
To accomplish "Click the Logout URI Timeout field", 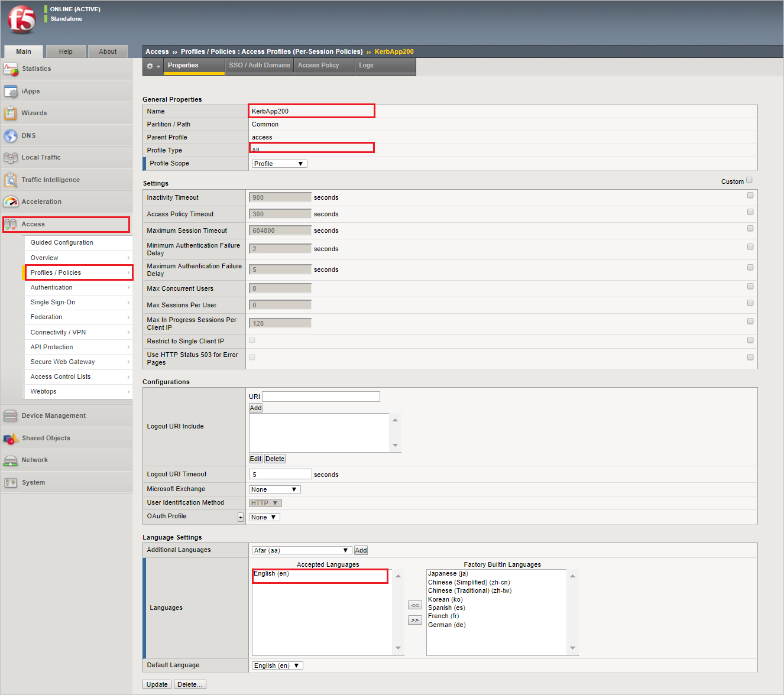I will coord(280,474).
